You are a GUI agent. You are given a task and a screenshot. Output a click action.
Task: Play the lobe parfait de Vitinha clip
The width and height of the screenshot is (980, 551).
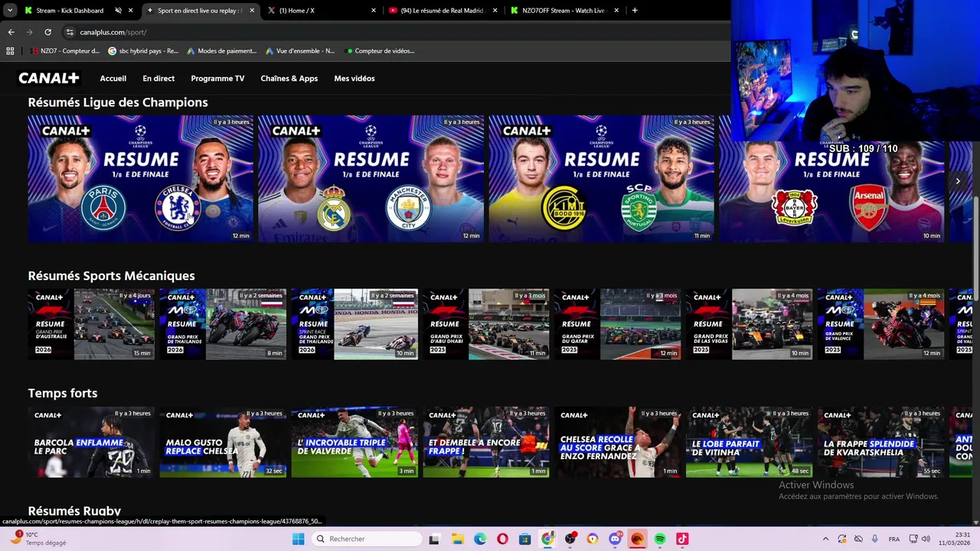pyautogui.click(x=750, y=442)
